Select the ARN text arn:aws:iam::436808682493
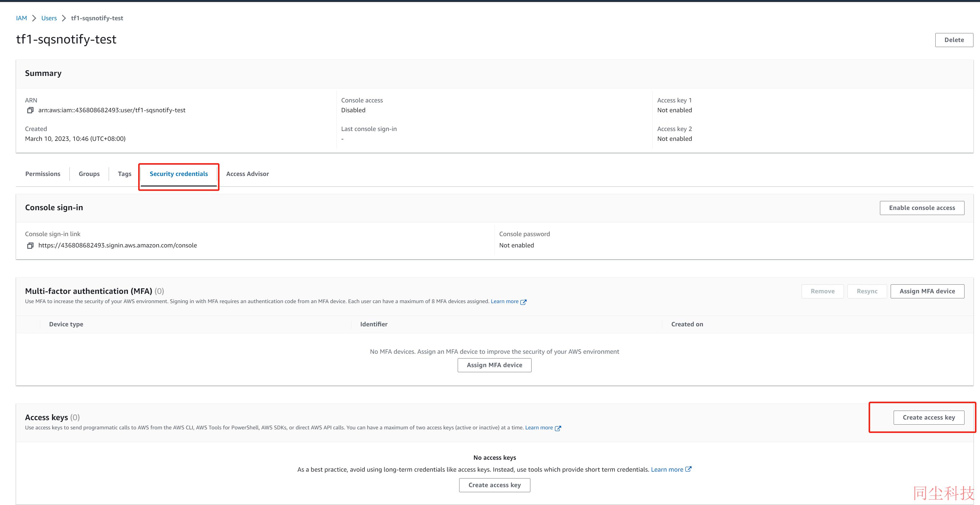This screenshot has height=505, width=980. [112, 110]
